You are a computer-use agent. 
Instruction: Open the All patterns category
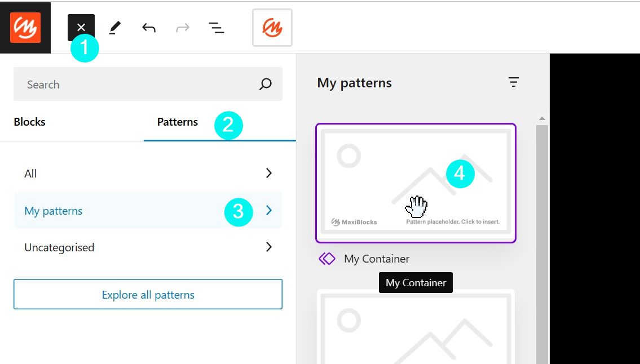[148, 174]
